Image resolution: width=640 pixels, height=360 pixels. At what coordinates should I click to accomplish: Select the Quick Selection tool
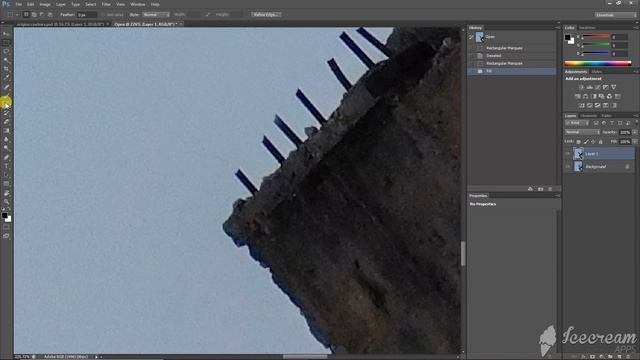[x=6, y=60]
